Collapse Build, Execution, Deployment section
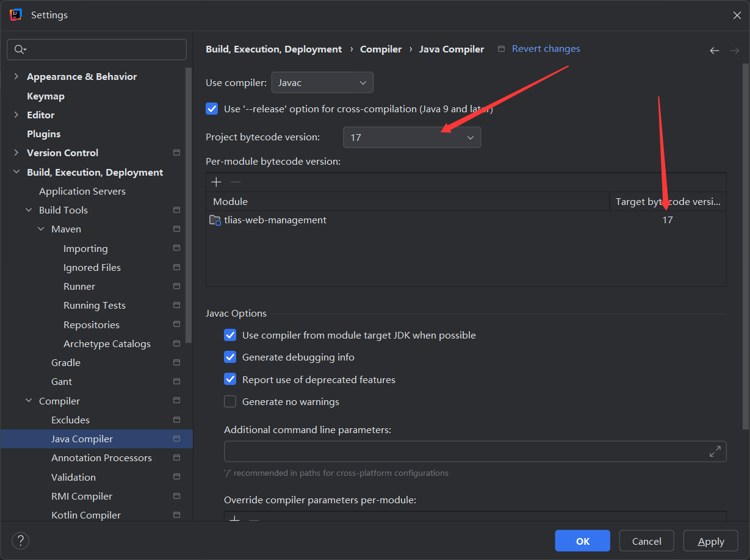Screen dimensions: 750x560 (16, 172)
